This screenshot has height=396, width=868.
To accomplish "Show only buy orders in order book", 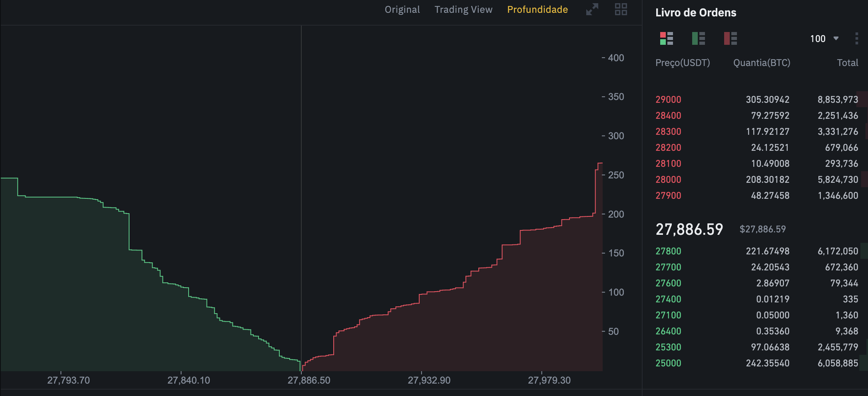I will (698, 38).
